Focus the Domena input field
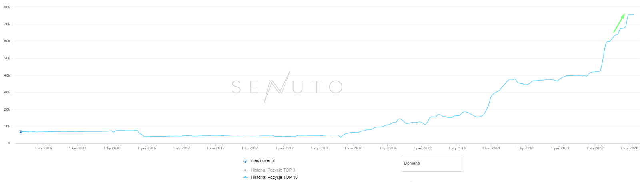The height and width of the screenshot is (182, 644). point(432,164)
